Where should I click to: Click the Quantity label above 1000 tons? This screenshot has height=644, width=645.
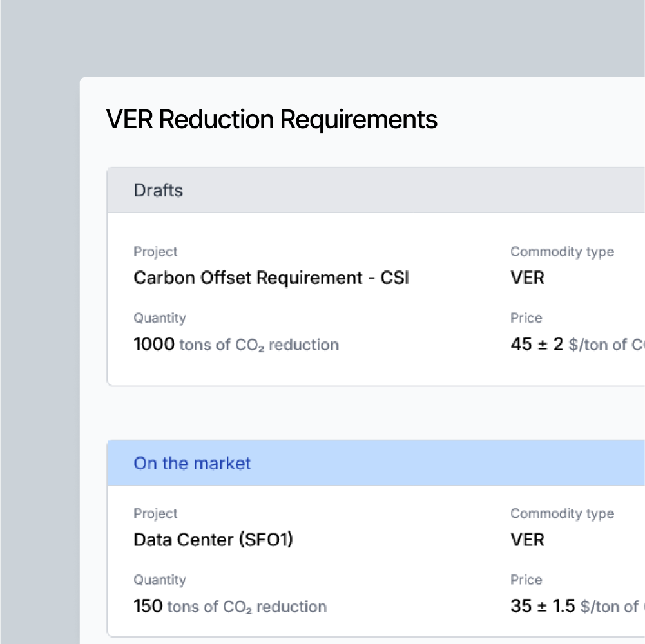pyautogui.click(x=160, y=318)
